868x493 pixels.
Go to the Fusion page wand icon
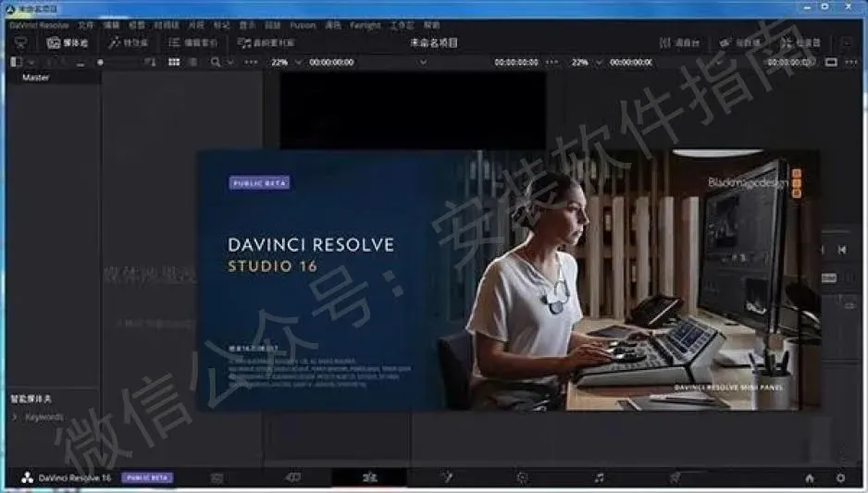click(x=447, y=477)
